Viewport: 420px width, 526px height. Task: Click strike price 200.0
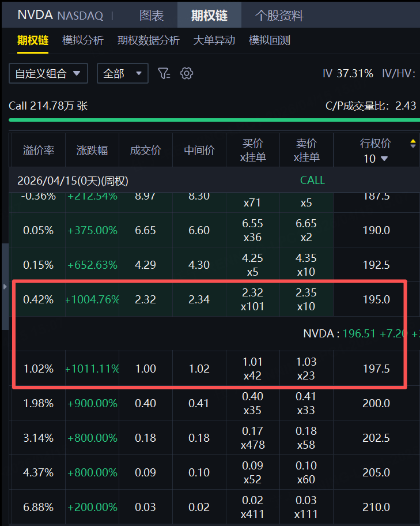point(376,403)
